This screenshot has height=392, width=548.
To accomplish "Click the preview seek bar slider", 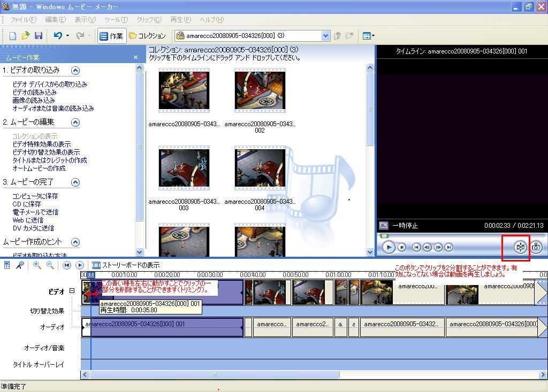I will [384, 236].
